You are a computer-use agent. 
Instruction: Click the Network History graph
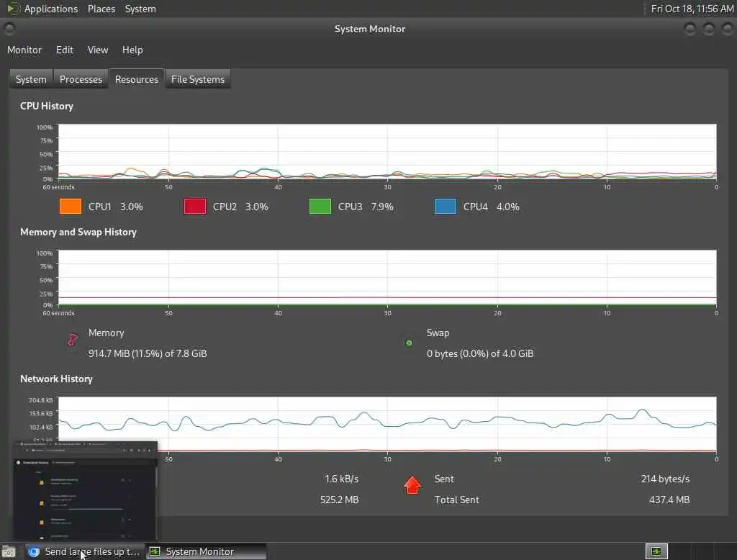387,424
